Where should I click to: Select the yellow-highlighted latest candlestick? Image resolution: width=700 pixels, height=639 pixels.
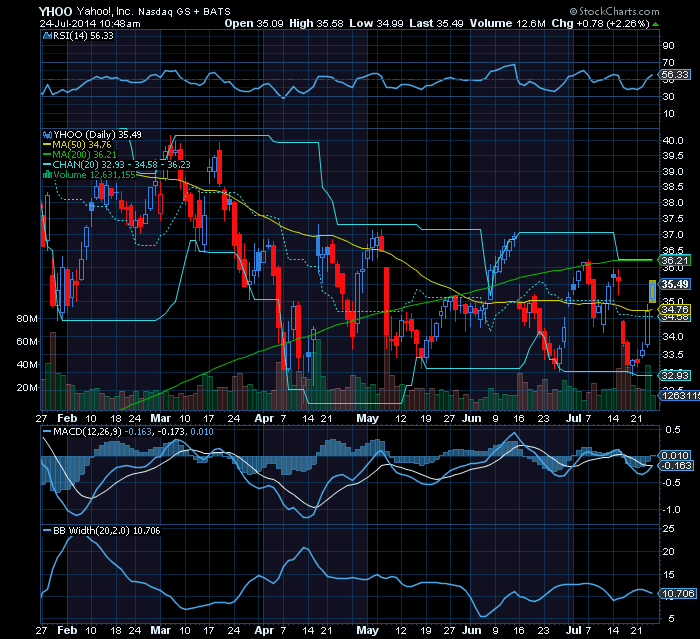pos(652,291)
